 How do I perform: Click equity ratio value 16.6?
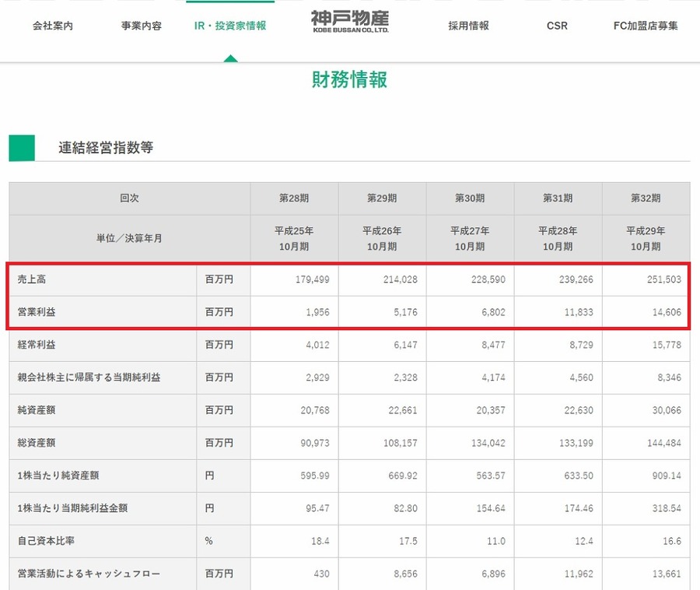tap(672, 541)
